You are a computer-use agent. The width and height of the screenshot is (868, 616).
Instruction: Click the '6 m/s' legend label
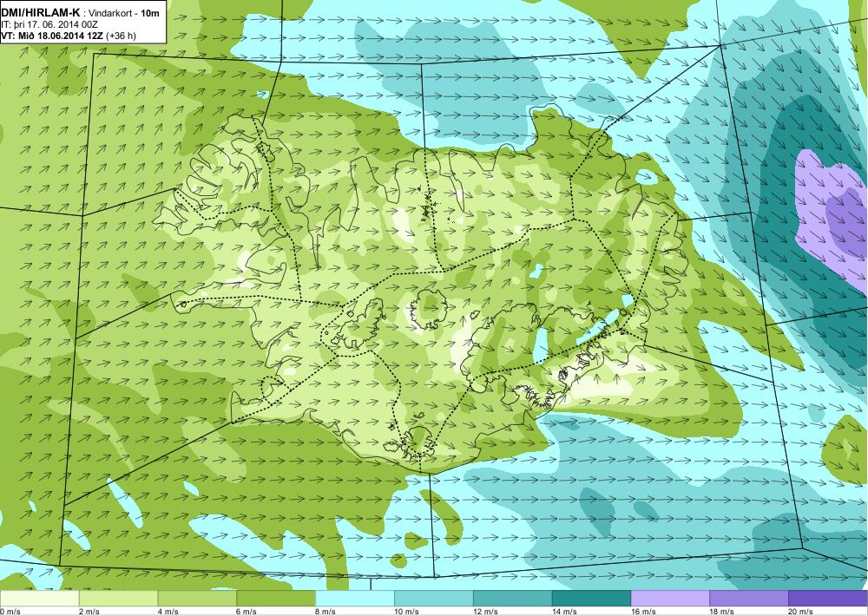coord(247,612)
